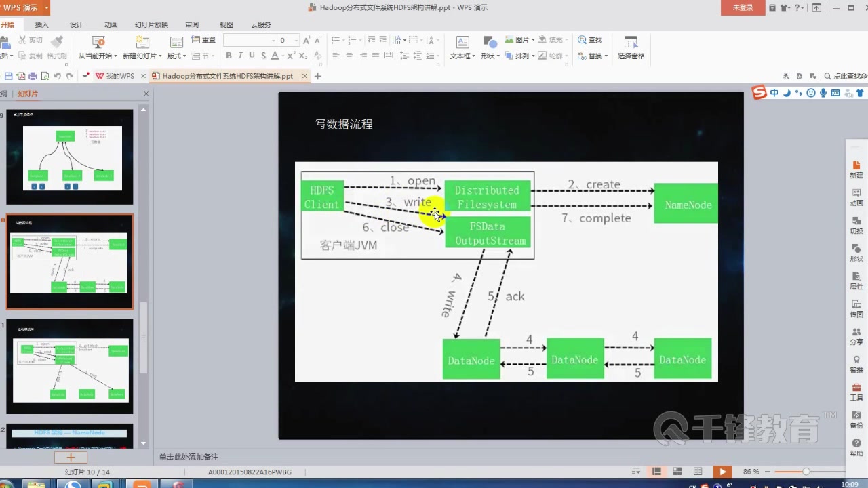Open the selection pane (选择窗格)
Screen dimensions: 868x488
tap(631, 47)
